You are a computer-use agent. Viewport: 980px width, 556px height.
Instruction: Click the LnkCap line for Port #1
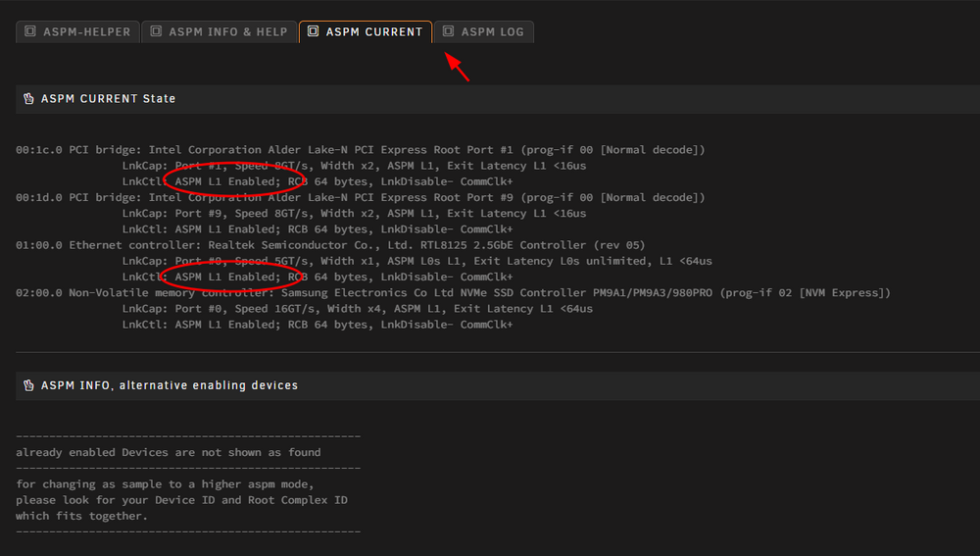point(354,166)
